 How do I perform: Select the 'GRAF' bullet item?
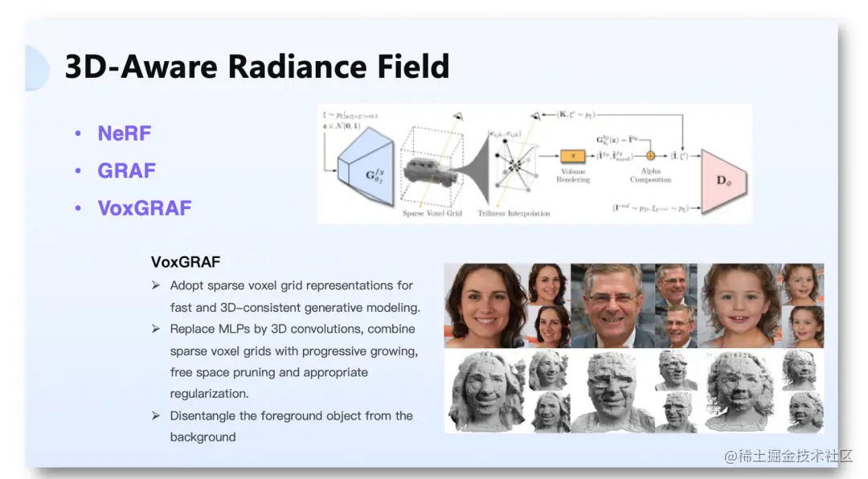[126, 170]
